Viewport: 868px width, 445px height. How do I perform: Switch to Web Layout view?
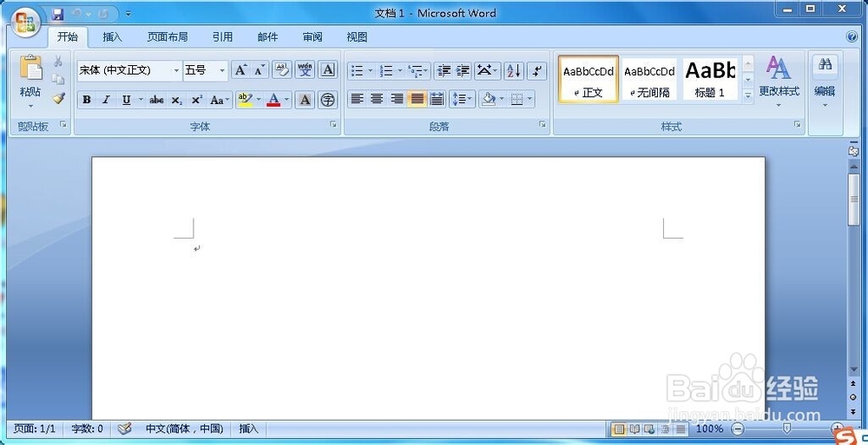[649, 429]
